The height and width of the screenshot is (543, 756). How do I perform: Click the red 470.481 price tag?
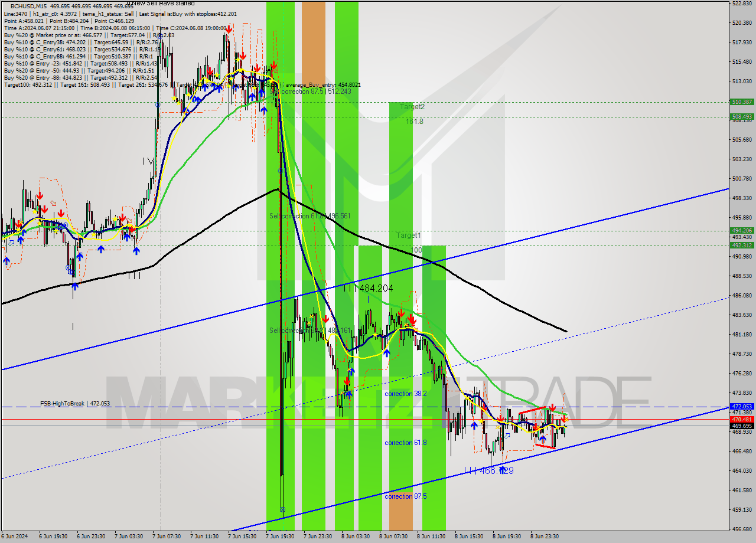742,419
